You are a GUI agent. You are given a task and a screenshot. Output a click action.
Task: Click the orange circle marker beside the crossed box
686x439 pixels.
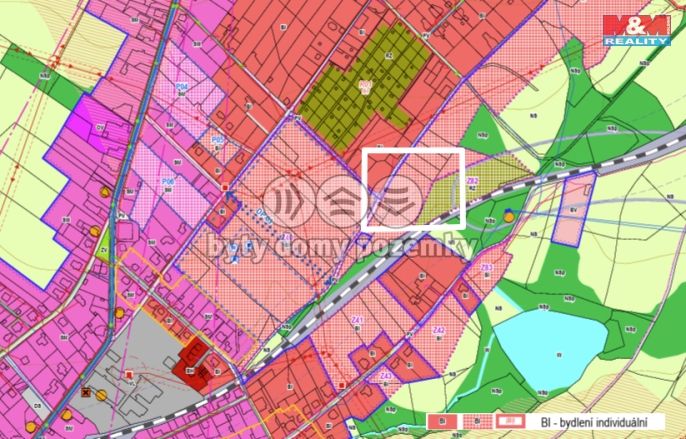102,395
